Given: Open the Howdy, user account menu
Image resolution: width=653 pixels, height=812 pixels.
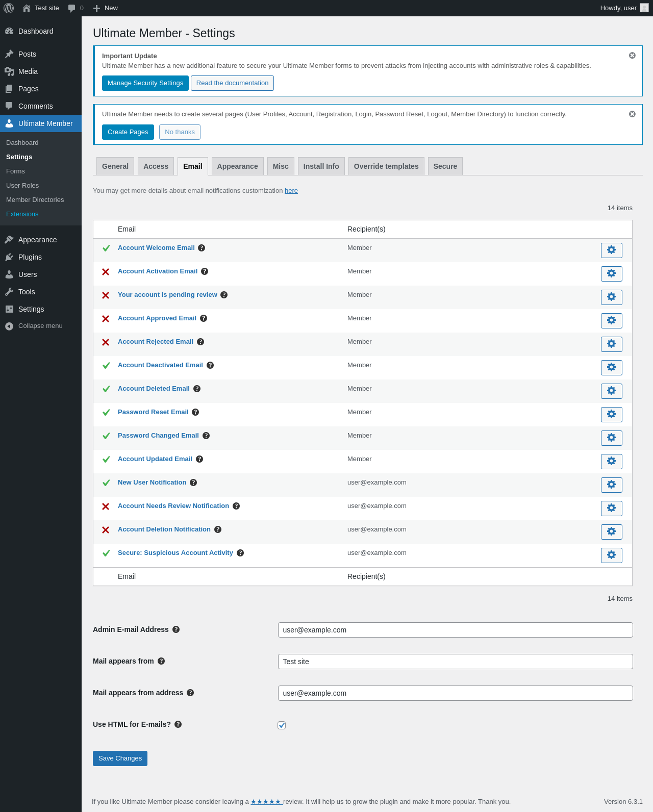Looking at the screenshot, I should [623, 8].
